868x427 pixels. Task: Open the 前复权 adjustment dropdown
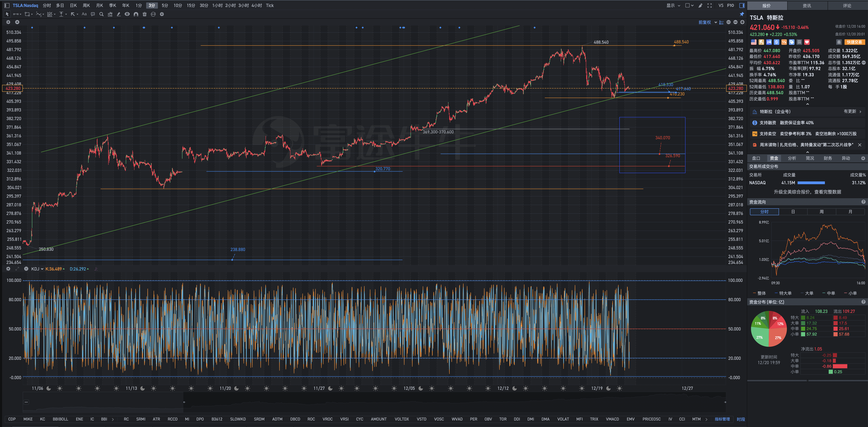pyautogui.click(x=708, y=22)
